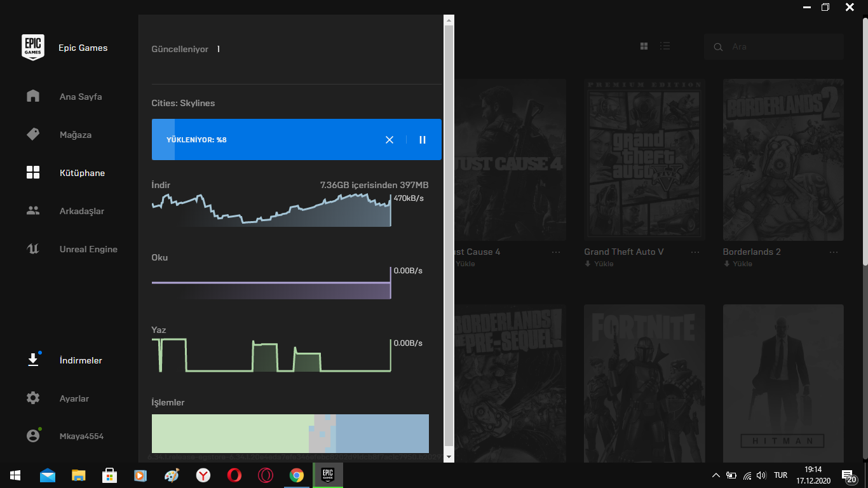This screenshot has width=868, height=488.
Task: Click the Oku graph label
Action: pos(159,257)
